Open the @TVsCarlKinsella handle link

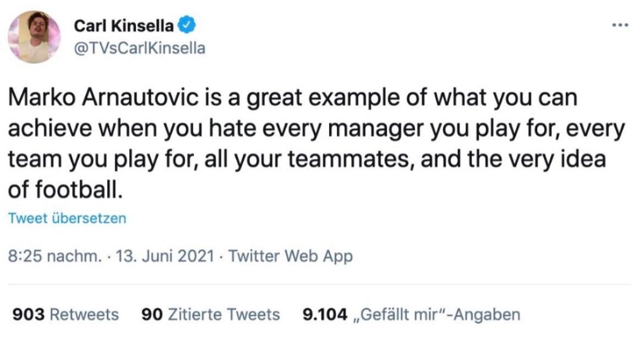click(x=139, y=48)
